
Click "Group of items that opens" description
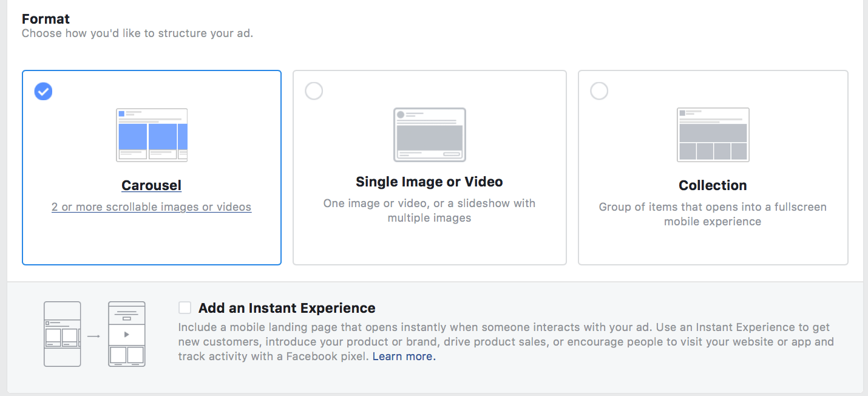pyautogui.click(x=713, y=214)
